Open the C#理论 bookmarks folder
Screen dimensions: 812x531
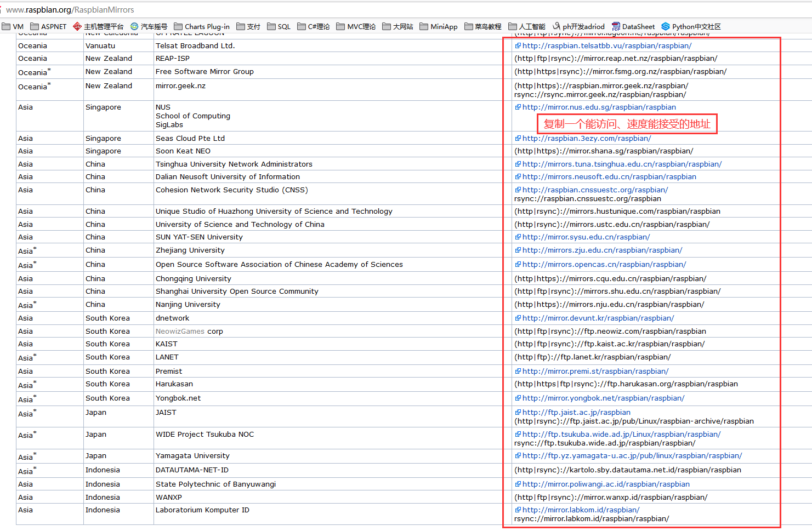pos(314,26)
